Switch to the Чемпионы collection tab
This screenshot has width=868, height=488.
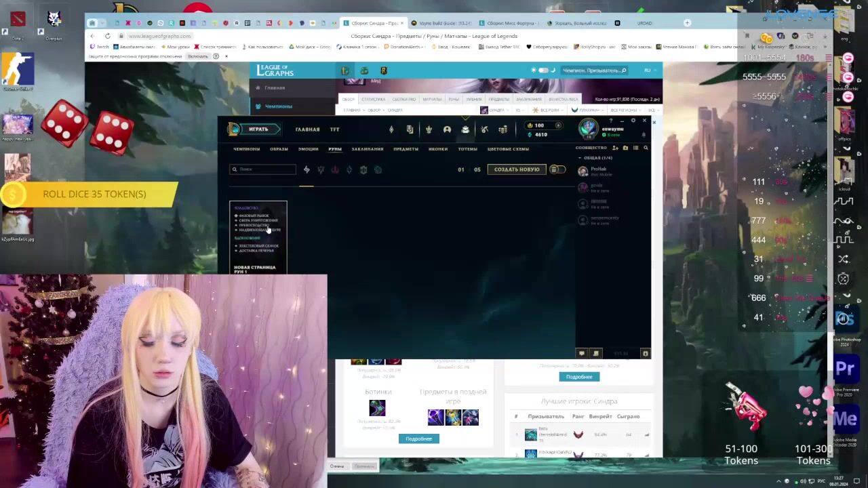coord(246,149)
